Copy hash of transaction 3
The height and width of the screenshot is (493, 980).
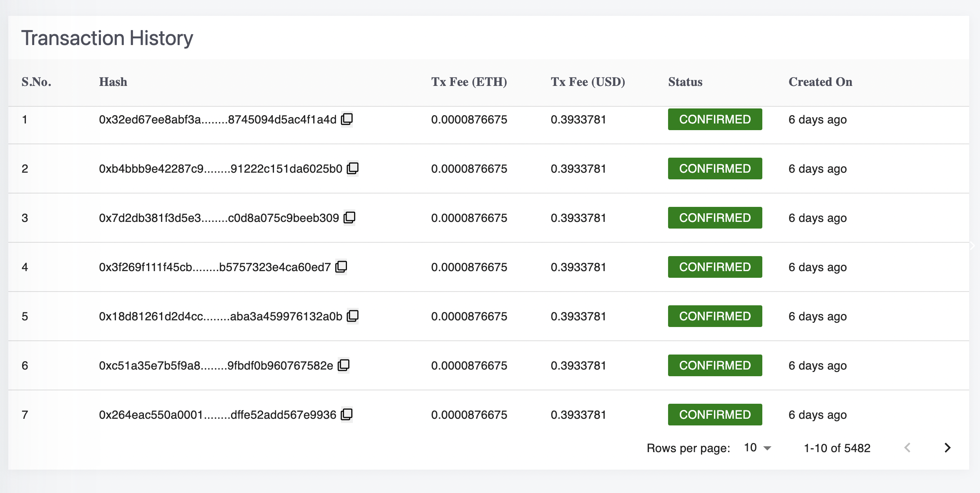(349, 218)
